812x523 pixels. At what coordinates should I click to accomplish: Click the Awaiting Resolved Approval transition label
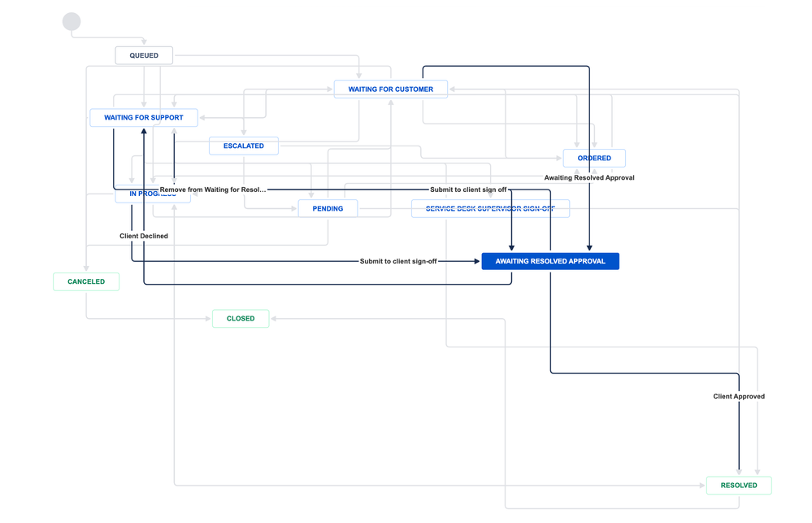(588, 178)
